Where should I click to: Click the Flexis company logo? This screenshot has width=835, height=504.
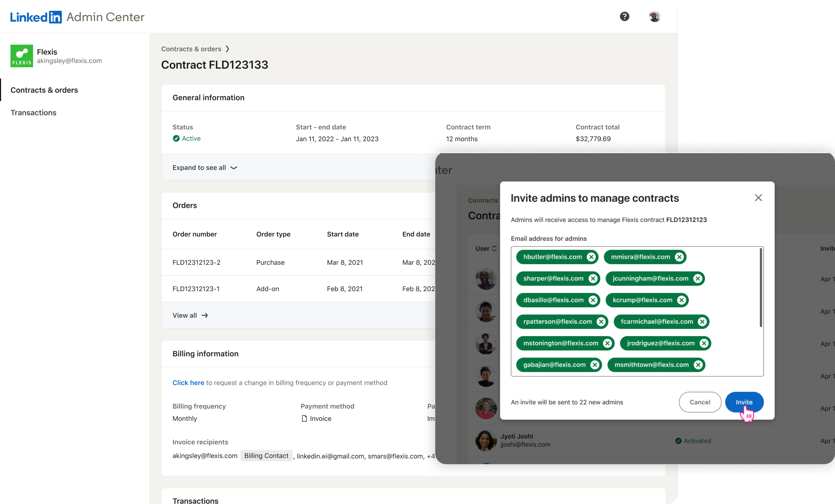[x=22, y=56]
